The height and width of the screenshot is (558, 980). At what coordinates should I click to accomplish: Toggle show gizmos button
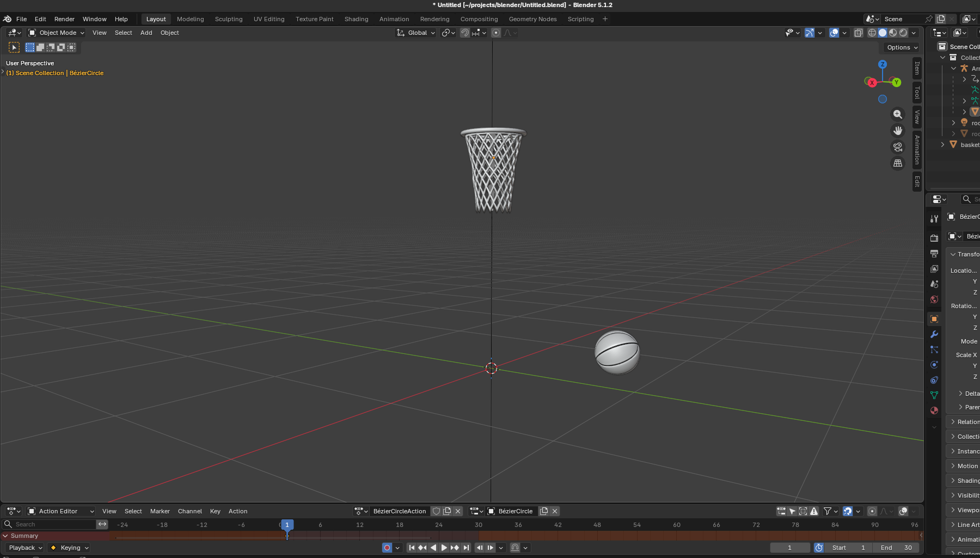pyautogui.click(x=810, y=33)
